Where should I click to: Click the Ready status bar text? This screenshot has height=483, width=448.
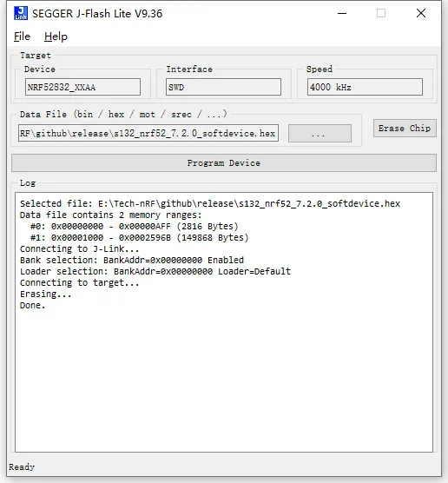tap(22, 467)
